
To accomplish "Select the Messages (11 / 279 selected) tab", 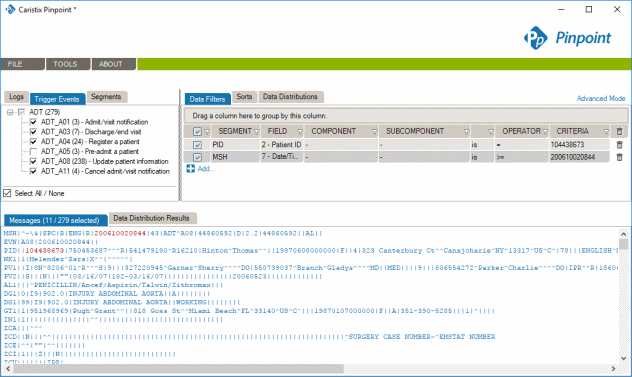I will [x=55, y=220].
